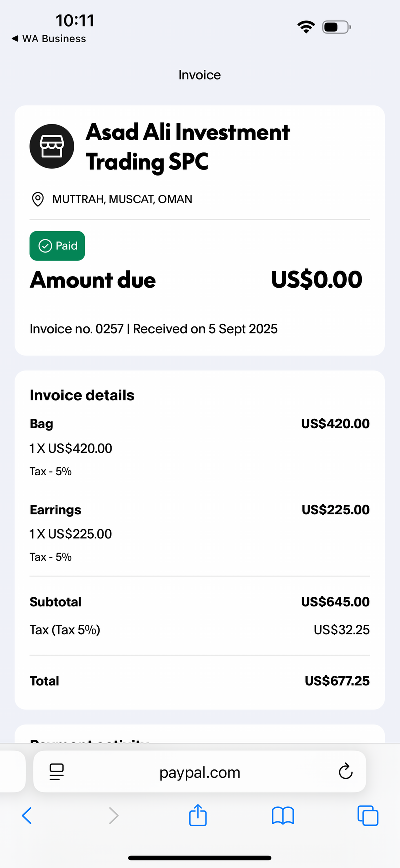
Task: Tap the merchant storefront logo icon
Action: point(52,146)
